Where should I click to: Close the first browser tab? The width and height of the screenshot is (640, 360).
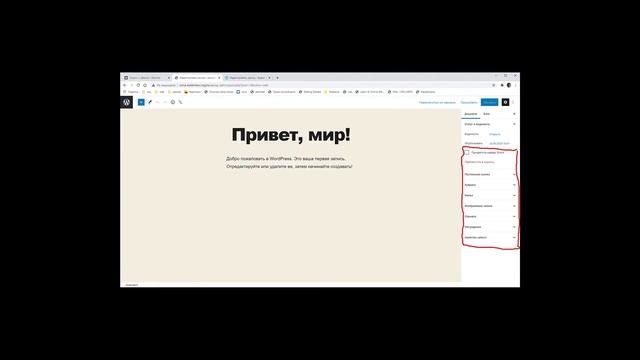point(169,78)
